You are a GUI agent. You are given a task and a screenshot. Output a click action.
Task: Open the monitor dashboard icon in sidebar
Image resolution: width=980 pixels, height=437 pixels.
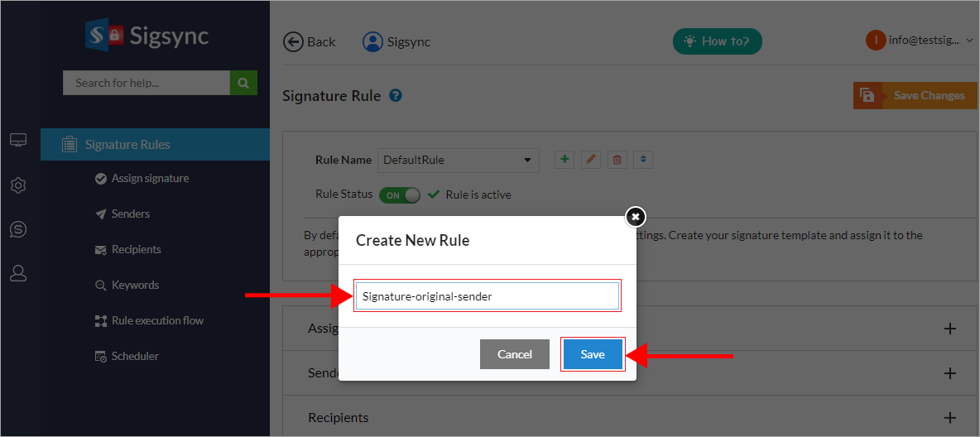point(18,141)
